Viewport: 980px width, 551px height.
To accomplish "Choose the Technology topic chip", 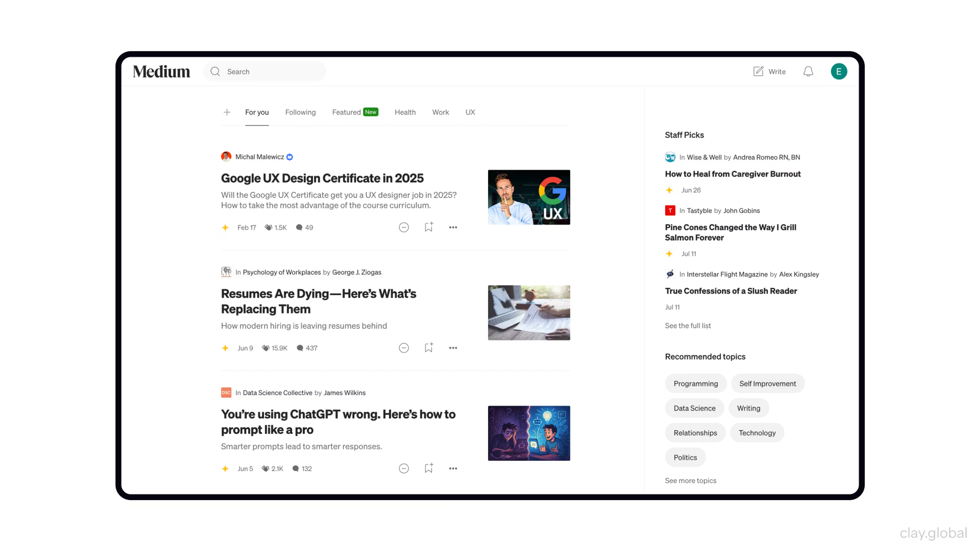I will tap(757, 433).
